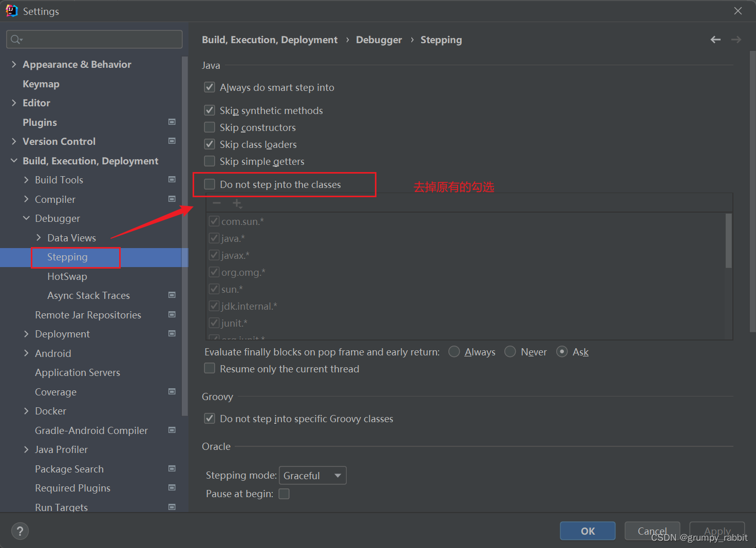Viewport: 756px width, 548px height.
Task: Open the Keymap settings page
Action: pyautogui.click(x=41, y=84)
